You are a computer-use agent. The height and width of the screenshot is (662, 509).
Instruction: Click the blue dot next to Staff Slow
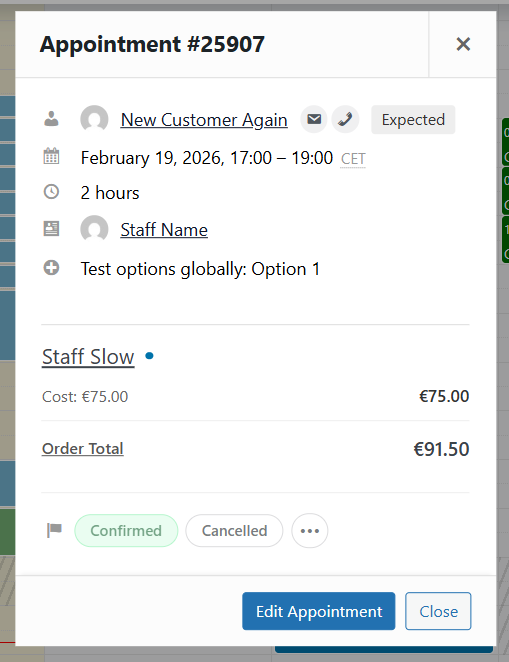click(x=149, y=356)
